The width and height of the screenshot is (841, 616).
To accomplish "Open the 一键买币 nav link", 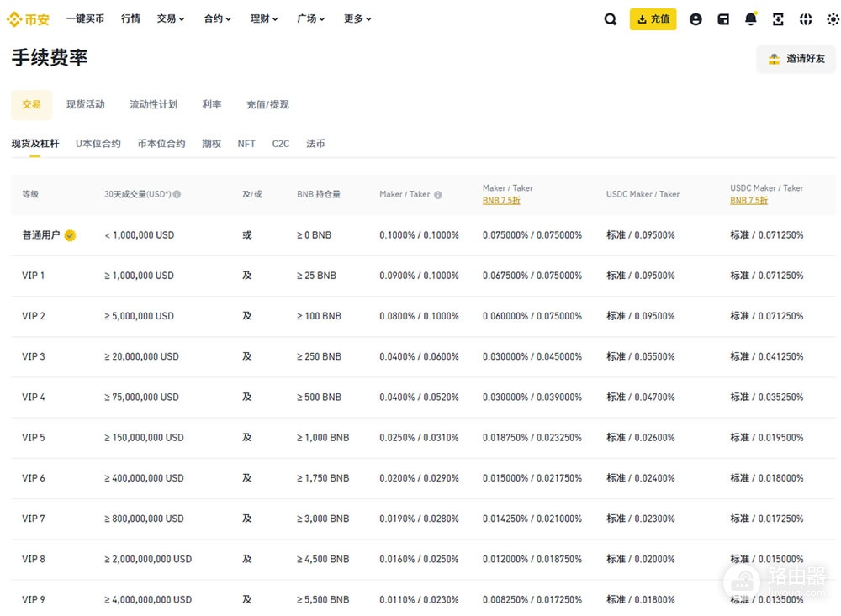I will click(85, 18).
